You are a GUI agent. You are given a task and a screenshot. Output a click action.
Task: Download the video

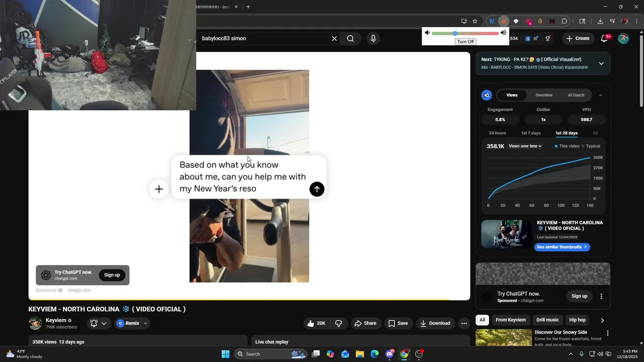pos(435,323)
